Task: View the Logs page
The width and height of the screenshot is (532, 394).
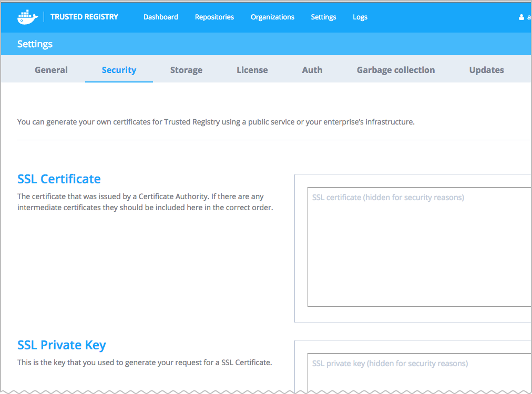Action: click(360, 17)
